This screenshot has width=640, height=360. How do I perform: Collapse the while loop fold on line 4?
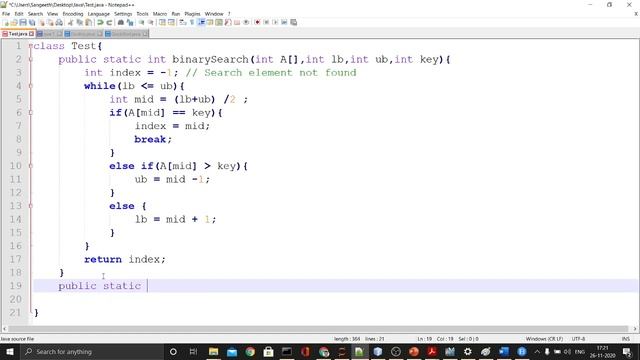(31, 86)
